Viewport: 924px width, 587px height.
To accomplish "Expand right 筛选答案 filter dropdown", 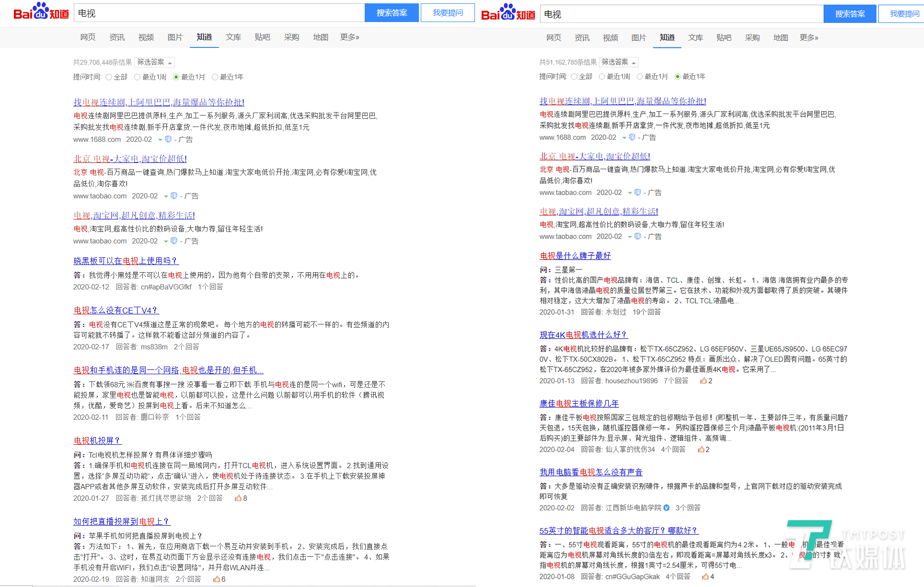I will tap(619, 62).
